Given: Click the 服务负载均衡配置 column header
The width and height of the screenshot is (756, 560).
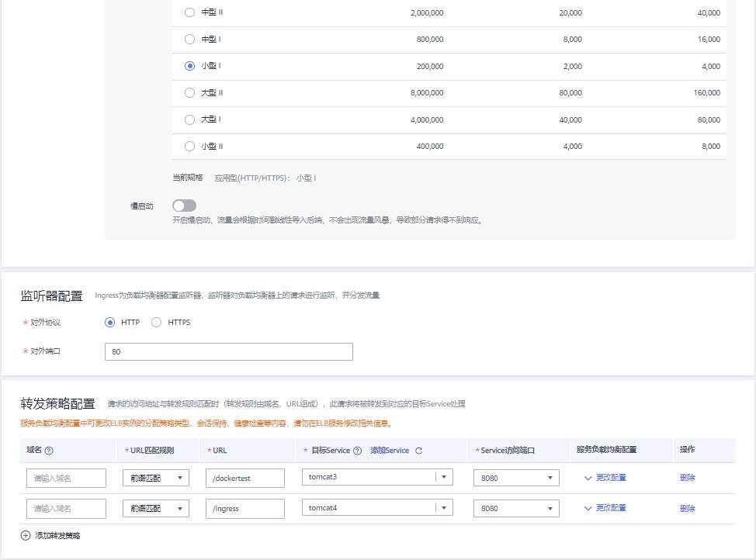Looking at the screenshot, I should (x=606, y=450).
